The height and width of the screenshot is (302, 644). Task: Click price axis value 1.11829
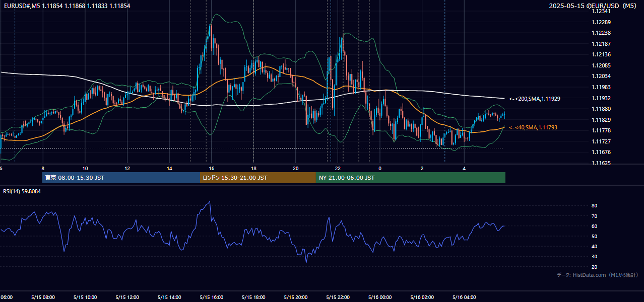tap(602, 120)
